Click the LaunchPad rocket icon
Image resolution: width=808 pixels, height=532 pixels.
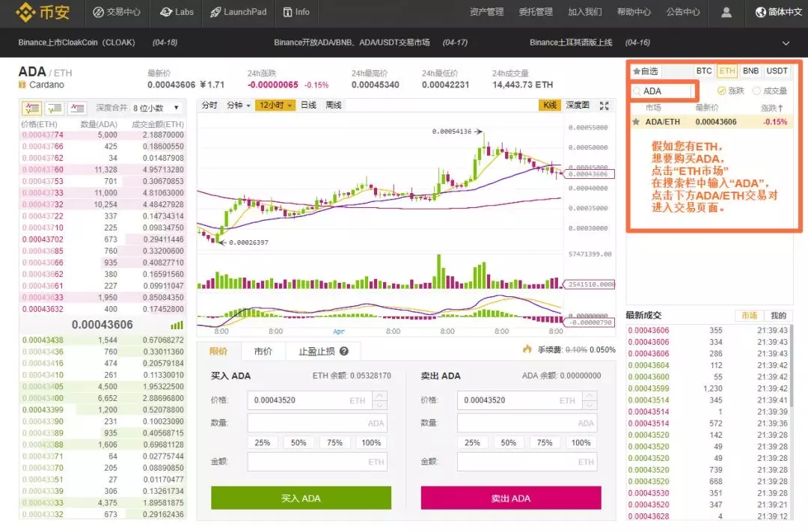(x=215, y=12)
